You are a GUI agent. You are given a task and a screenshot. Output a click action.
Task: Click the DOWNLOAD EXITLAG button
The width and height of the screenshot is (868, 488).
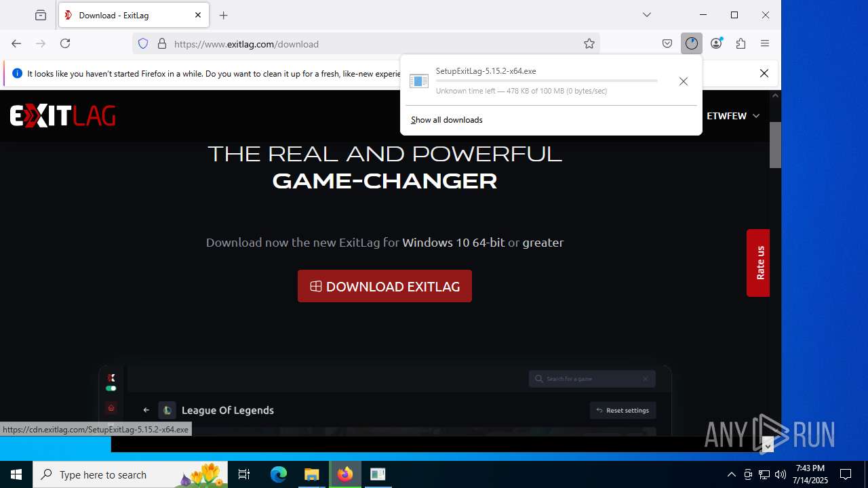pyautogui.click(x=384, y=286)
